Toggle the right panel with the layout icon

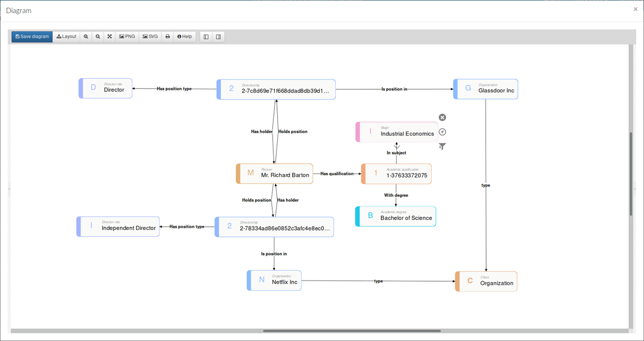[218, 37]
